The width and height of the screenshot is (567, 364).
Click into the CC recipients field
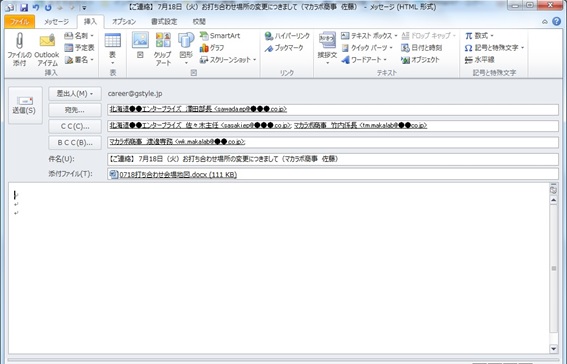[x=333, y=126]
